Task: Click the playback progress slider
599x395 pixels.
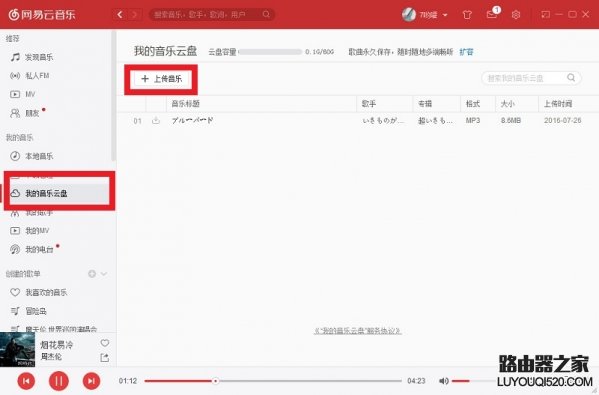Action: (x=273, y=381)
